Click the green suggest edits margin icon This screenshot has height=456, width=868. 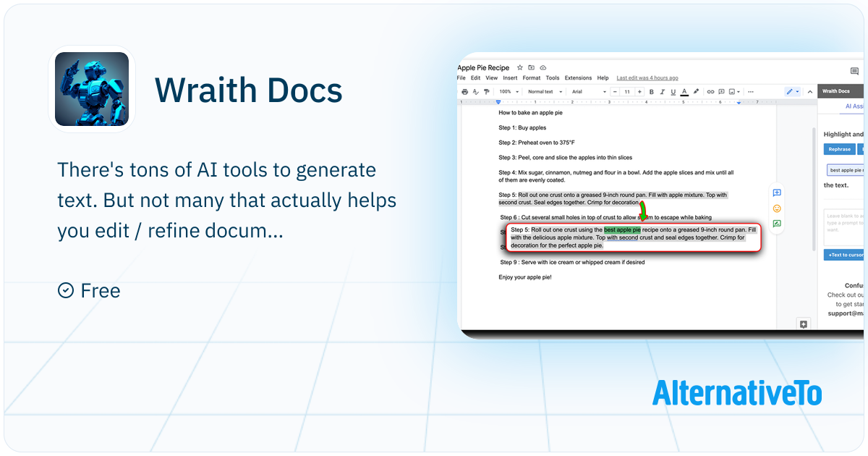(777, 224)
